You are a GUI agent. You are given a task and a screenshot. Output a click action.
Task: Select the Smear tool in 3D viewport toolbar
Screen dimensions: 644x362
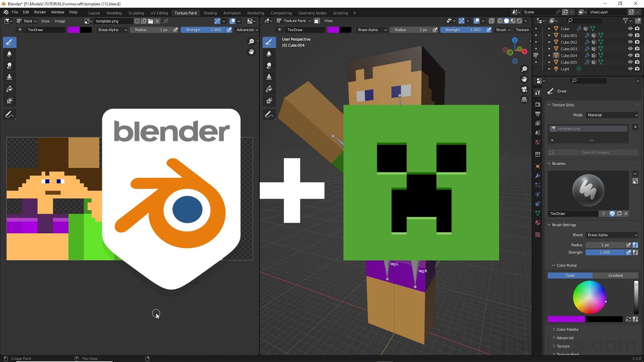click(x=269, y=65)
